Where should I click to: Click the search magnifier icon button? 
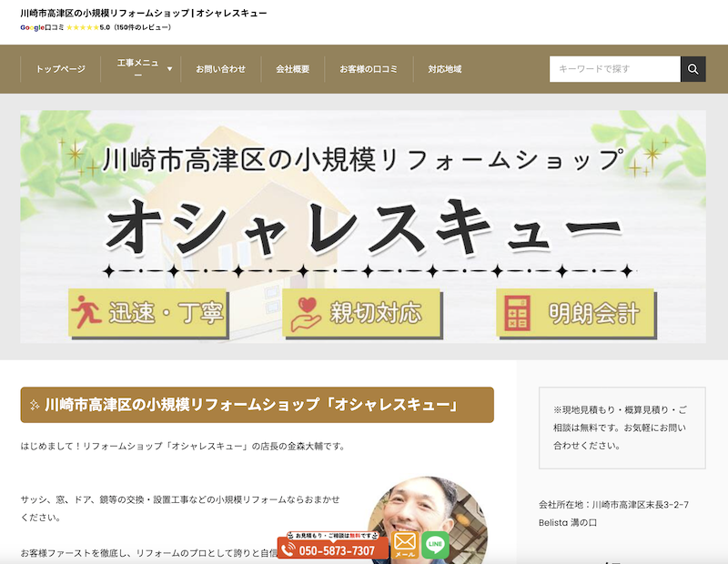click(x=693, y=69)
